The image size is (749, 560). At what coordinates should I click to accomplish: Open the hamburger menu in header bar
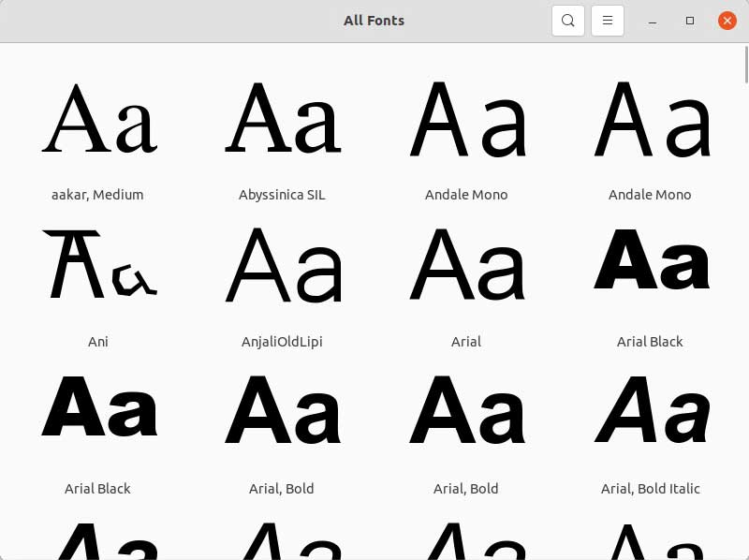tap(607, 21)
